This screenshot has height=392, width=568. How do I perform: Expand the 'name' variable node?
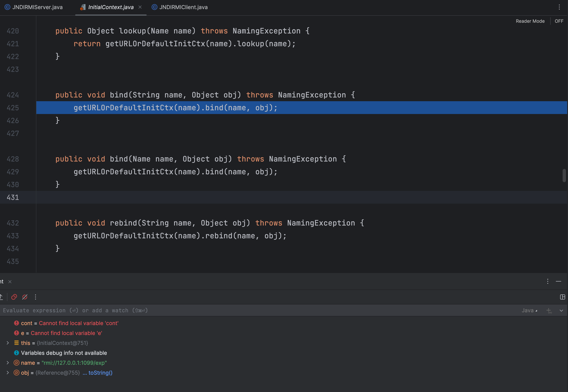(x=8, y=363)
